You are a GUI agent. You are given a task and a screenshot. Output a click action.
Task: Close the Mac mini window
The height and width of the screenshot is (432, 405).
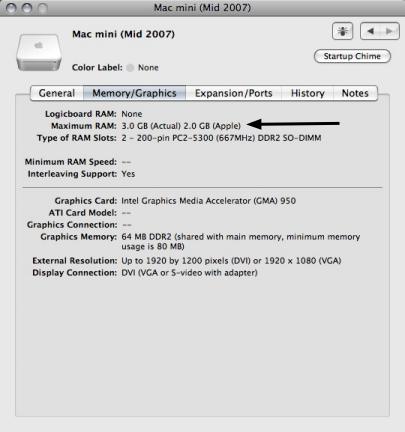pyautogui.click(x=11, y=8)
